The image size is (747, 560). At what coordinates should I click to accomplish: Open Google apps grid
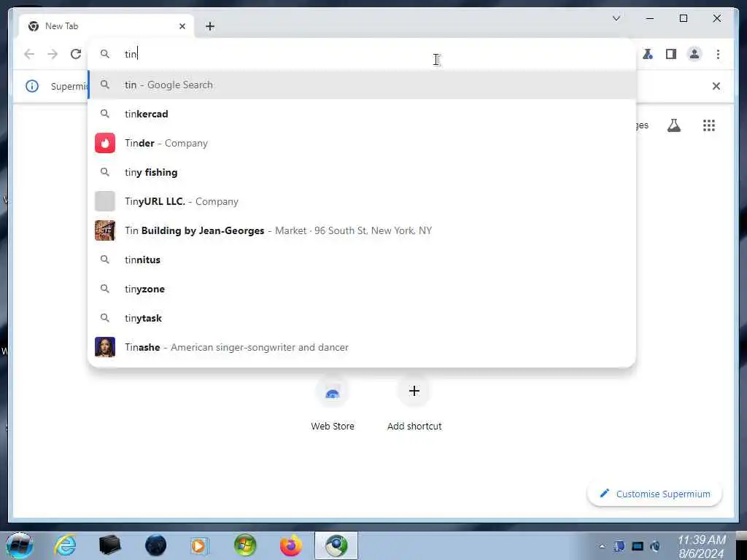(708, 125)
